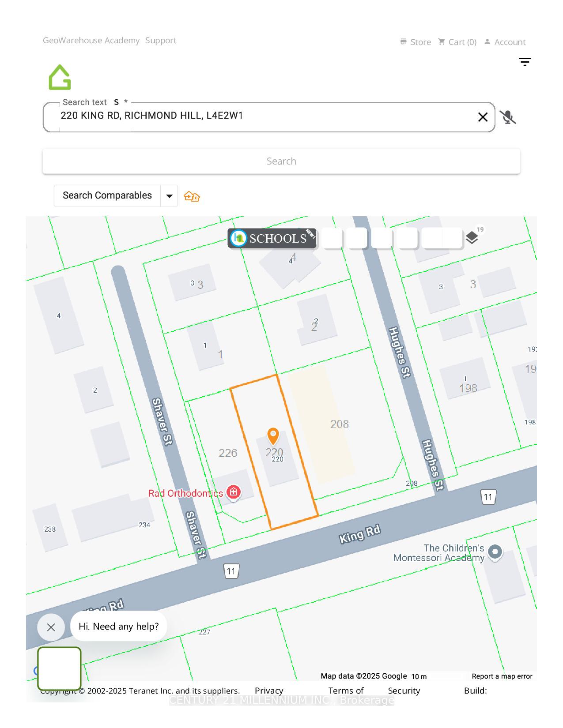The height and width of the screenshot is (728, 563).
Task: Clear the search text with X
Action: tap(483, 117)
